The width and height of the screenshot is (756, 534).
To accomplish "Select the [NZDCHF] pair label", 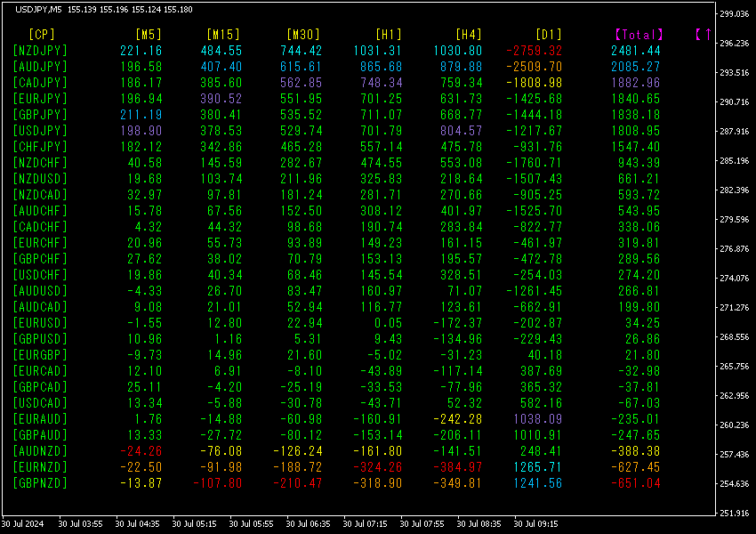I will click(x=40, y=163).
